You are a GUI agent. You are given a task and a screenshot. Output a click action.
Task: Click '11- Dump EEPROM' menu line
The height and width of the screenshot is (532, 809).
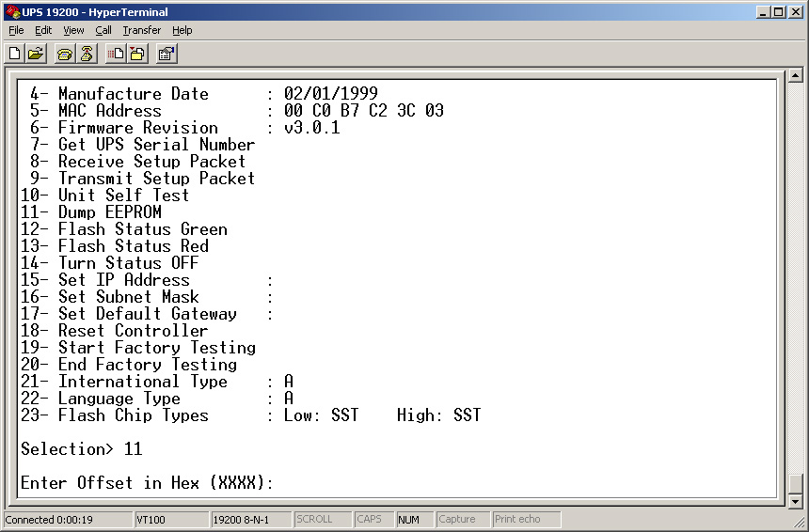tap(91, 212)
